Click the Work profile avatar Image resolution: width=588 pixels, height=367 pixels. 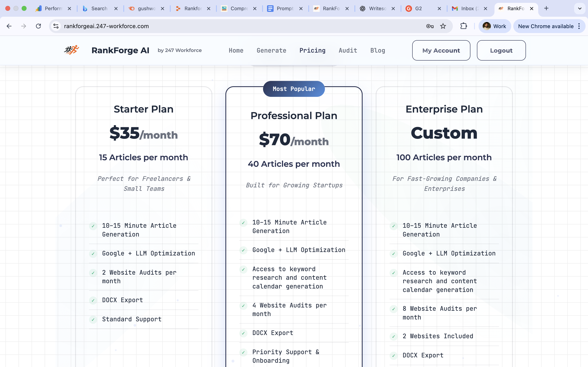coord(487,26)
